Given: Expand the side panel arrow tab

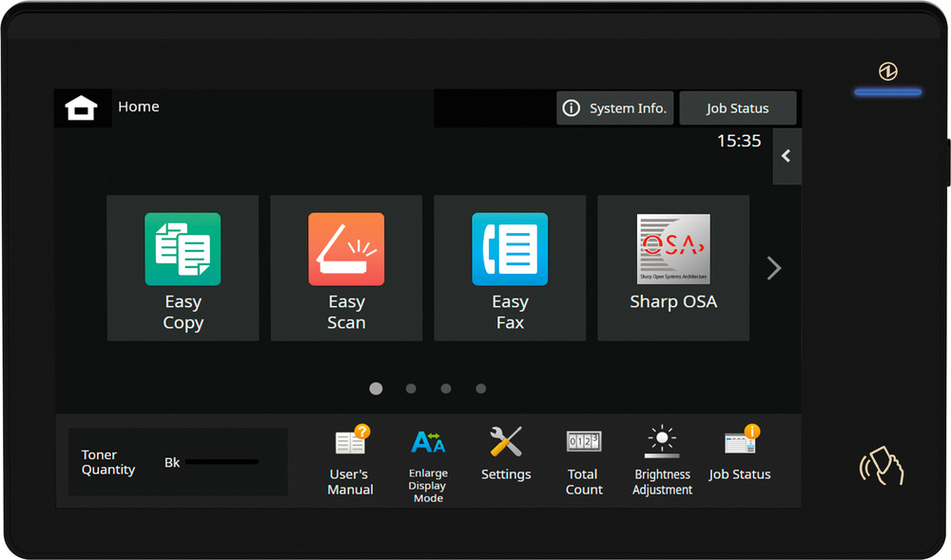Looking at the screenshot, I should click(x=786, y=157).
